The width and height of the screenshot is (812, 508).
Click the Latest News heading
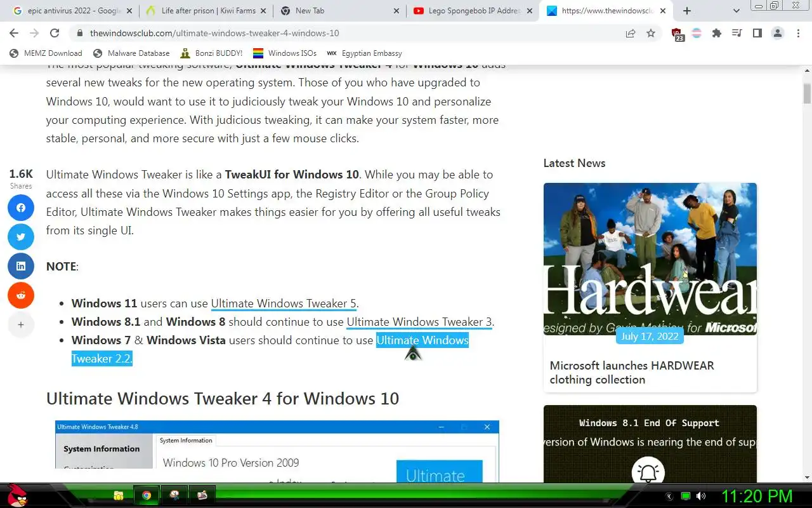pos(574,163)
